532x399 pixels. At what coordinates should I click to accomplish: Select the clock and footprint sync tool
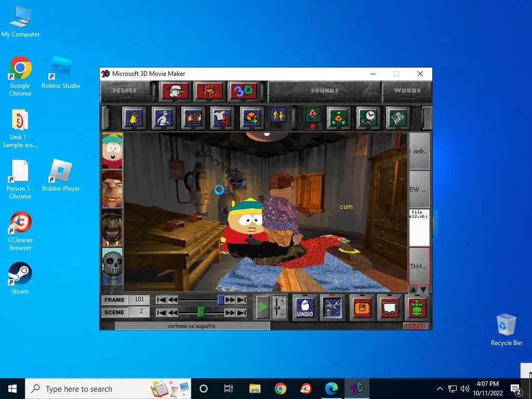(x=368, y=117)
